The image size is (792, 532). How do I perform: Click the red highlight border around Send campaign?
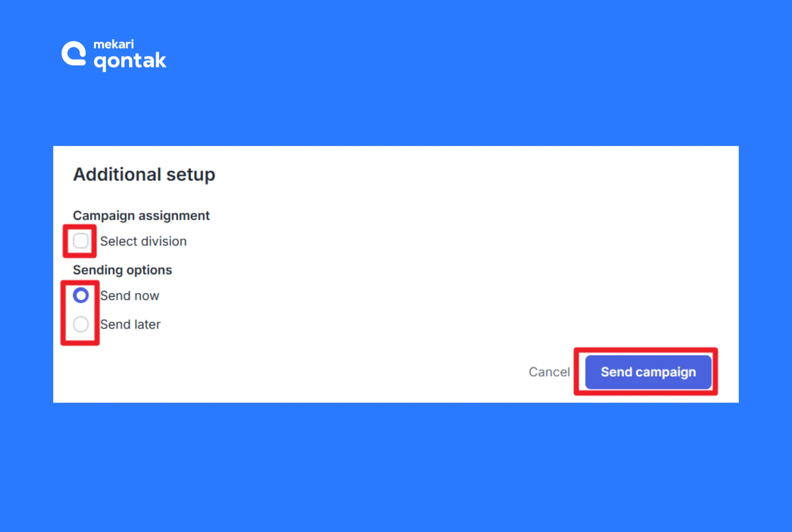pyautogui.click(x=646, y=350)
